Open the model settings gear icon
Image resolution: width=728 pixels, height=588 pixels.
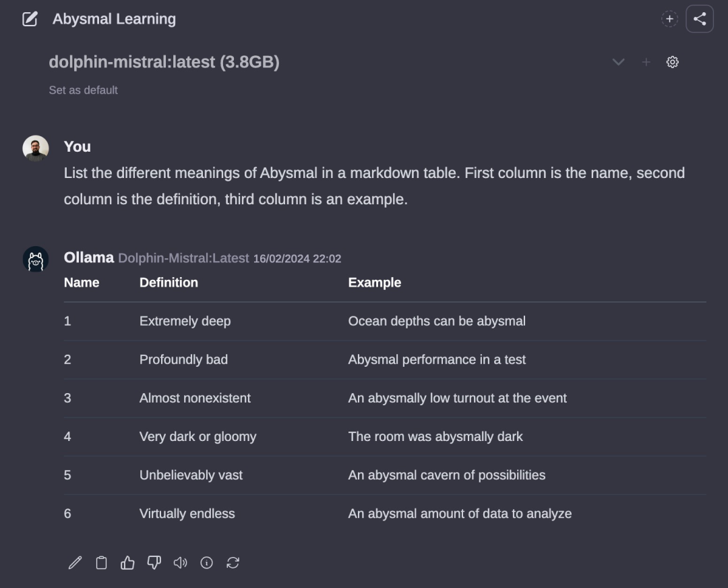point(672,62)
